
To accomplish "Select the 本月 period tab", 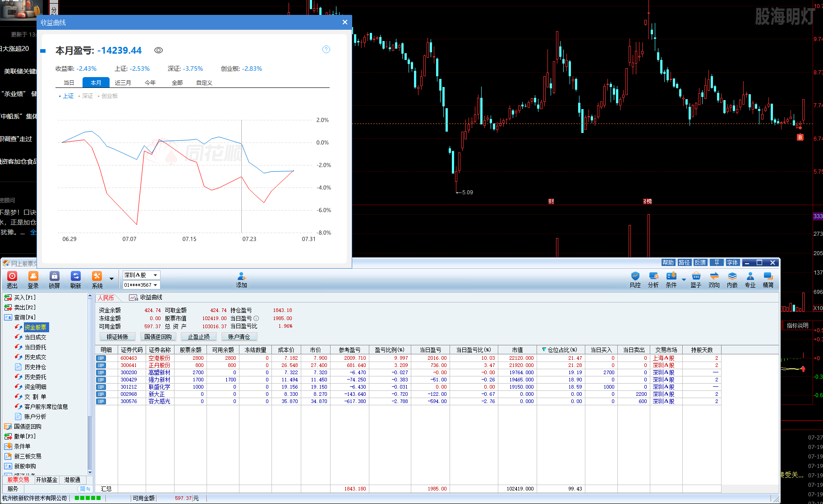I will [96, 82].
